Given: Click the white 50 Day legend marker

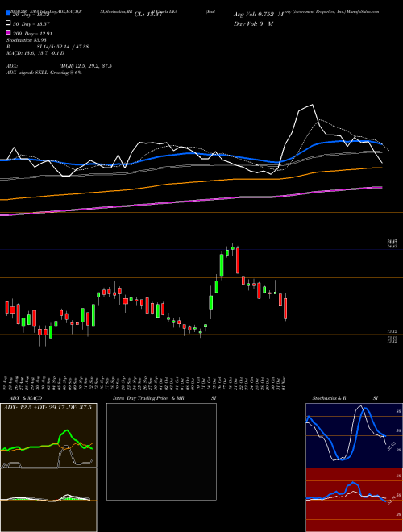Looking at the screenshot, I should click(8, 23).
